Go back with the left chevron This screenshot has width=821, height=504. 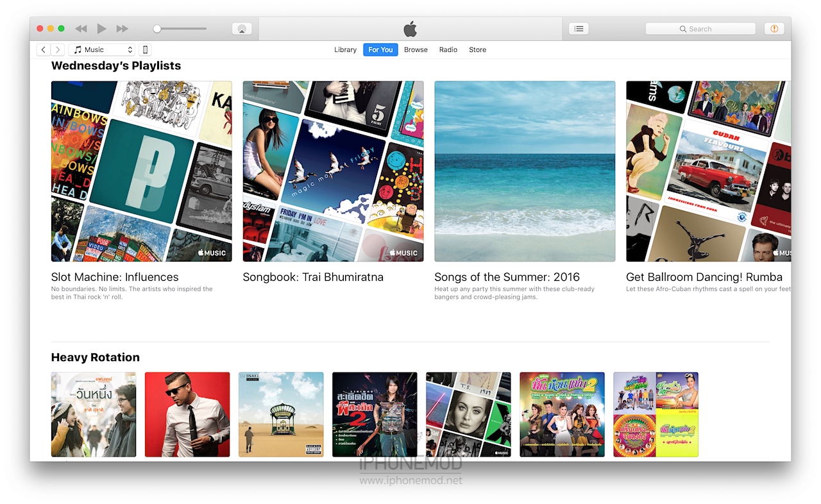(44, 49)
